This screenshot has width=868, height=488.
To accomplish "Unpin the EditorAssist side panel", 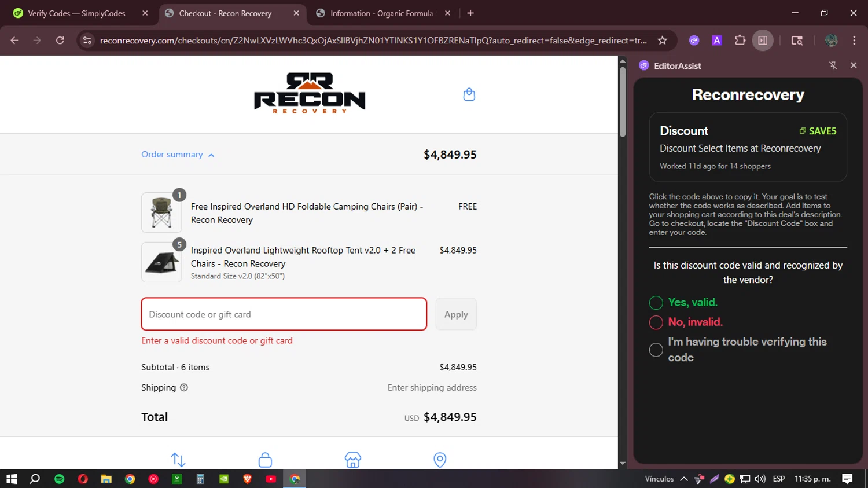I will coord(833,65).
